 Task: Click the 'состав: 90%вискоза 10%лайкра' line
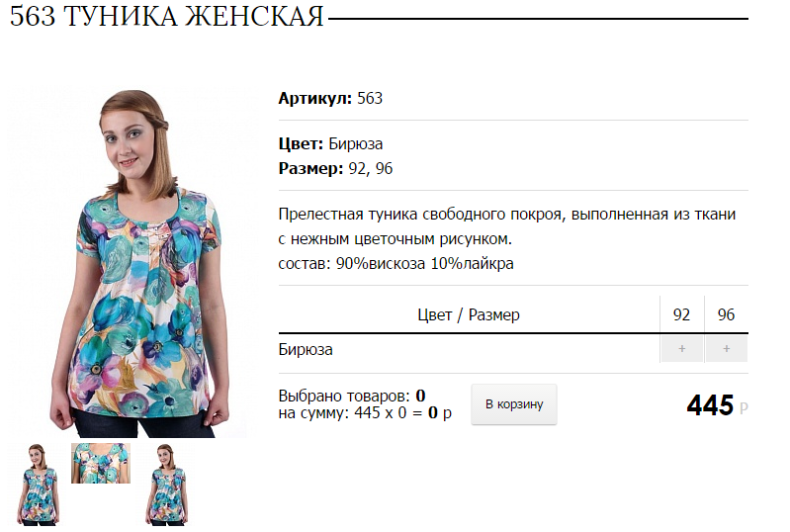pyautogui.click(x=396, y=263)
